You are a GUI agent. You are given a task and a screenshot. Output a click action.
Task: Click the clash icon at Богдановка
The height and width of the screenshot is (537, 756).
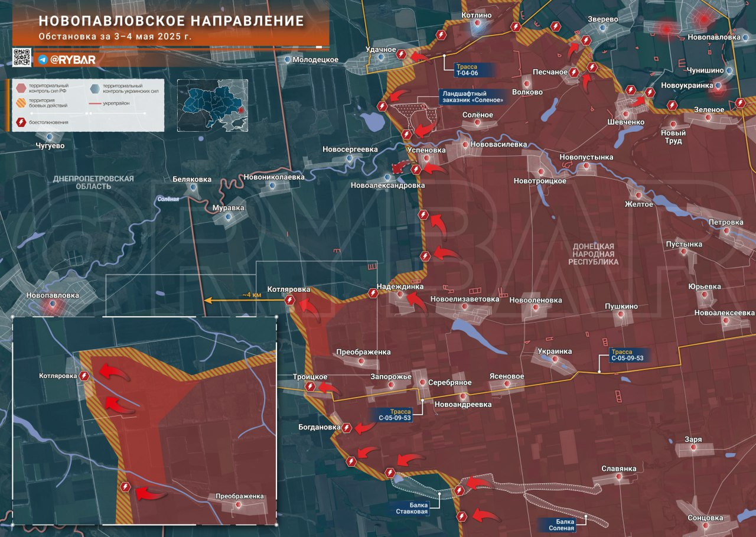tap(347, 428)
